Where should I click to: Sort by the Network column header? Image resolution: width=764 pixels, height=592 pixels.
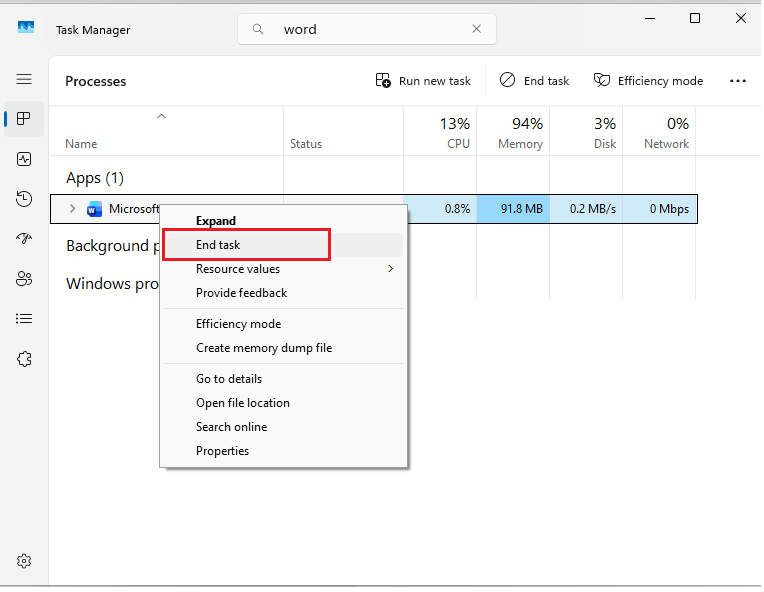click(x=660, y=132)
